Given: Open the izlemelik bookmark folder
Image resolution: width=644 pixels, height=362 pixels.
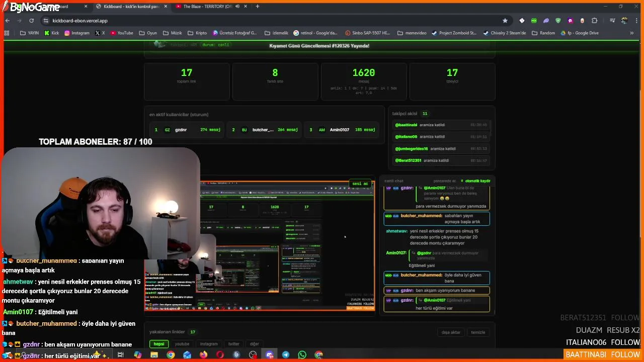Looking at the screenshot, I should click(277, 33).
